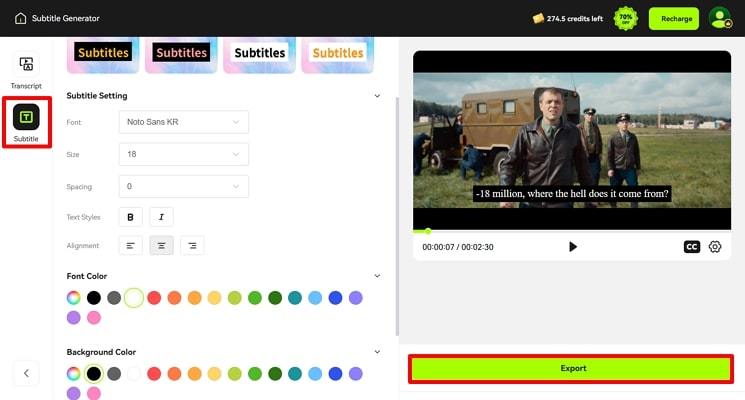Screen dimensions: 745x400
Task: Align subtitles to the center
Action: pos(162,246)
